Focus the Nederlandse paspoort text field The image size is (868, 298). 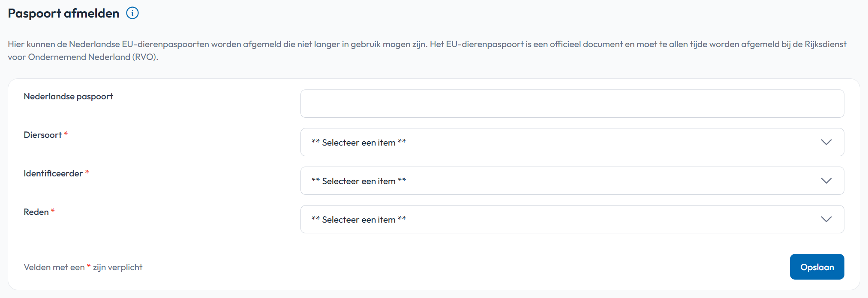tap(572, 104)
